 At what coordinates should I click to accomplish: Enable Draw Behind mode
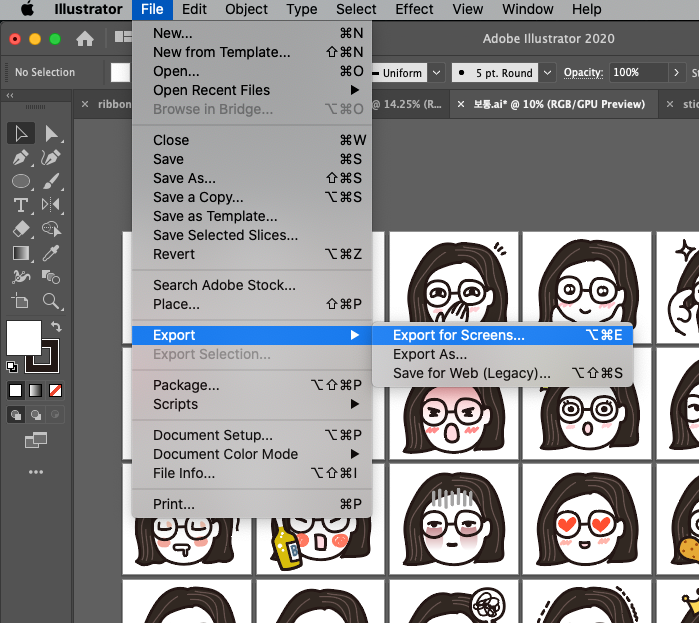[x=36, y=415]
